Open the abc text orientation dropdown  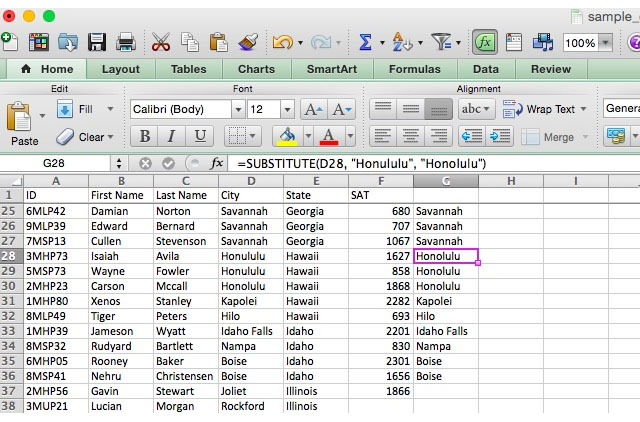pyautogui.click(x=476, y=109)
